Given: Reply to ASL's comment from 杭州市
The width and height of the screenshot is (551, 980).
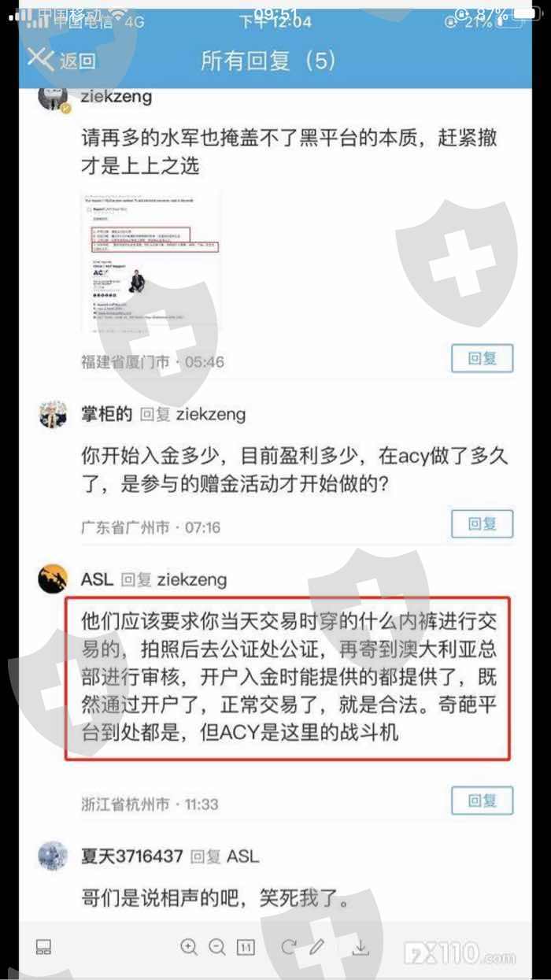Looking at the screenshot, I should tap(482, 801).
